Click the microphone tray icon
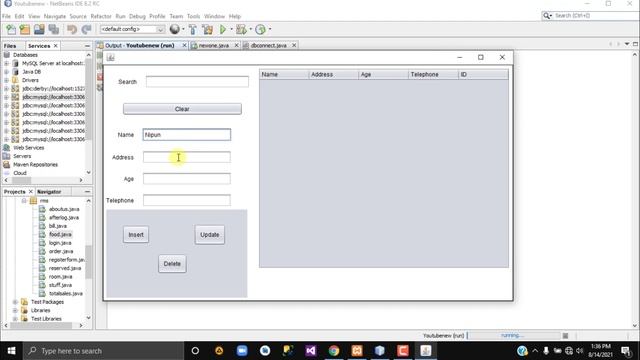 (546, 351)
